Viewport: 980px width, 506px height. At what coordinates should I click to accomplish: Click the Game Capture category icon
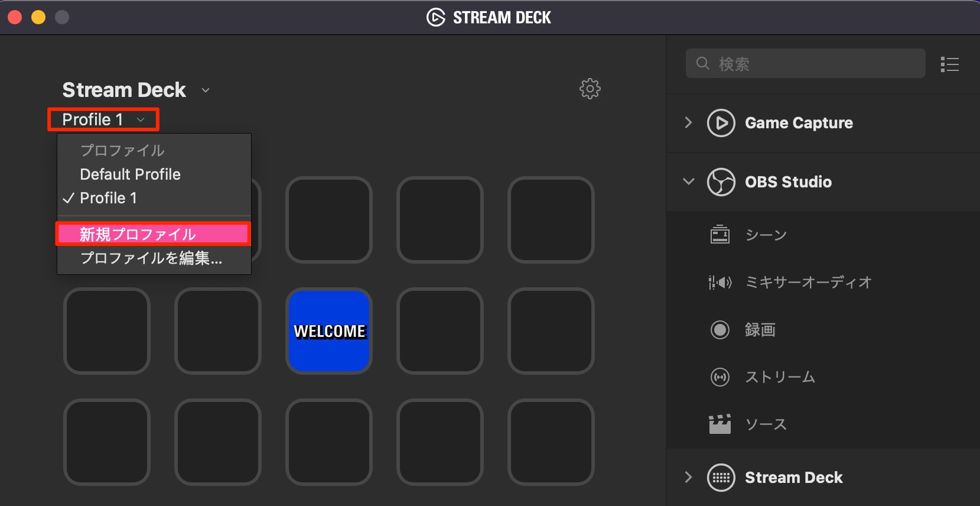point(721,123)
